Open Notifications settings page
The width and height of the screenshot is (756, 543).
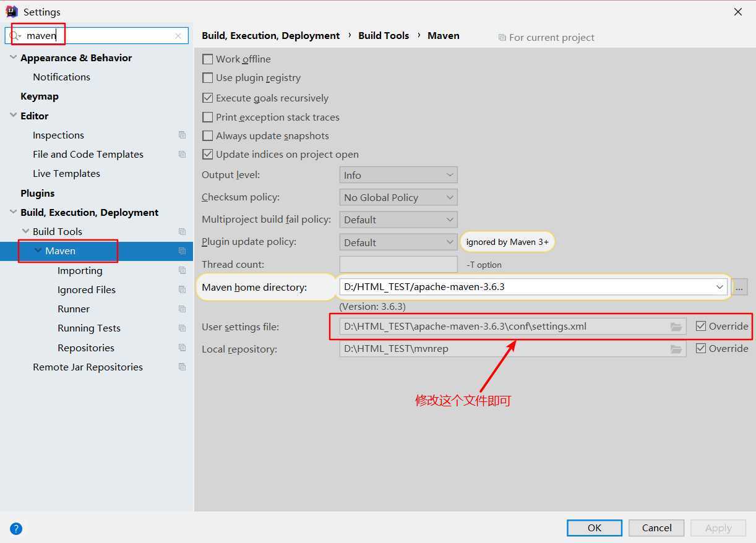click(61, 77)
